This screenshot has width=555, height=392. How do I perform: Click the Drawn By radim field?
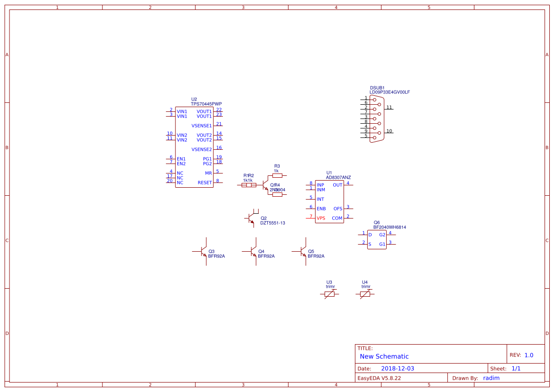(491, 378)
